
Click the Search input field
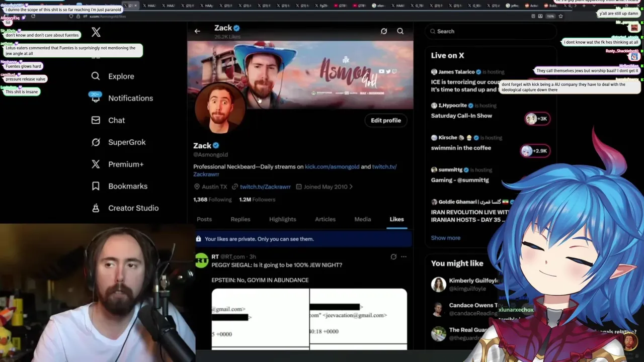[491, 31]
